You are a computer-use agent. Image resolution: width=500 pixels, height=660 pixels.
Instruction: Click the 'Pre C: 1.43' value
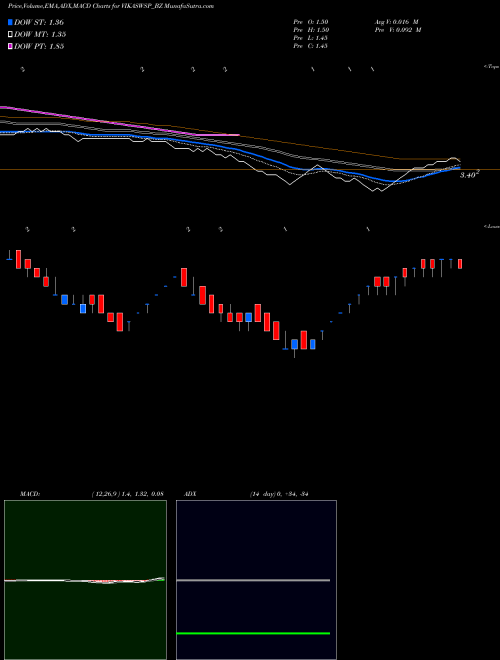311,46
